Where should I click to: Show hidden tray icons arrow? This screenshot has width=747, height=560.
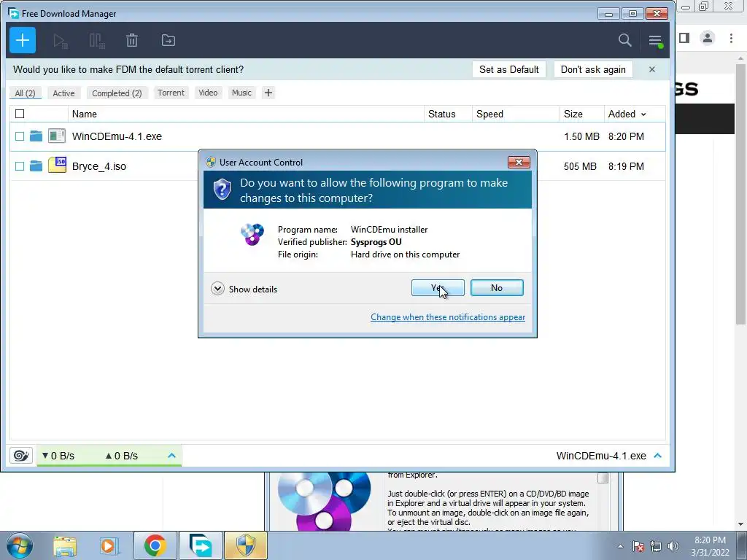[x=620, y=546]
